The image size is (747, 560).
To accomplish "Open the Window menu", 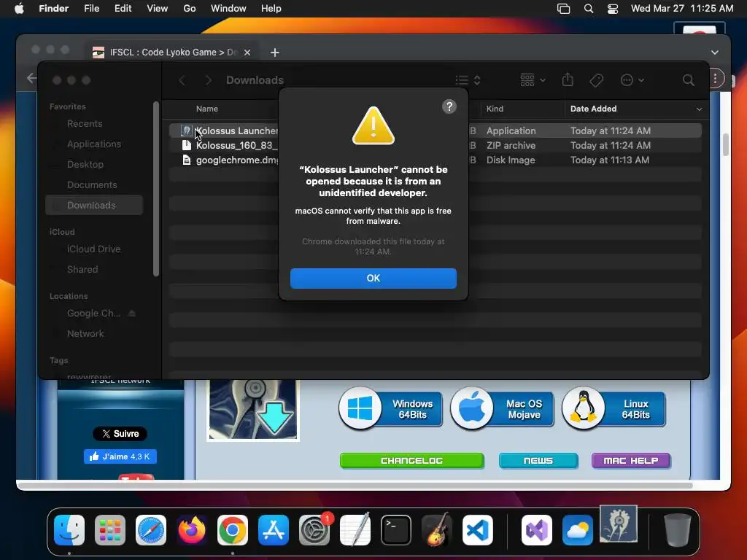I will [x=228, y=9].
